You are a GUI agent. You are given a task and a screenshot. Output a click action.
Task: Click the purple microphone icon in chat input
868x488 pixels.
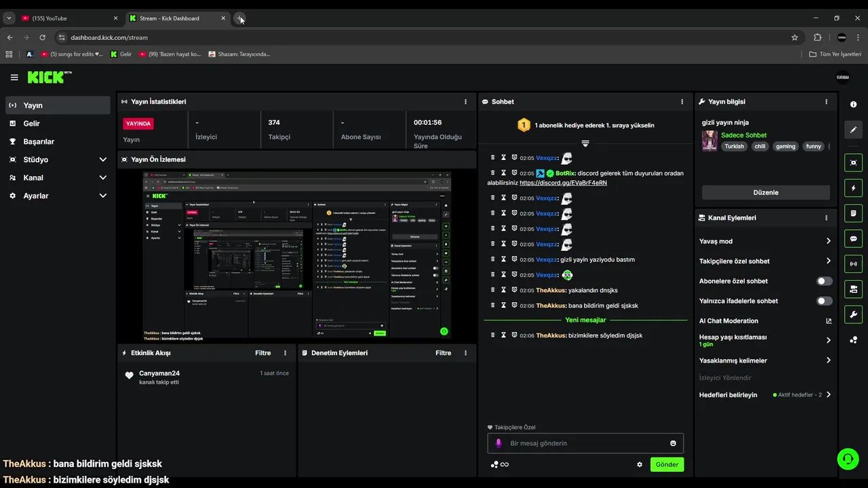pyautogui.click(x=498, y=443)
